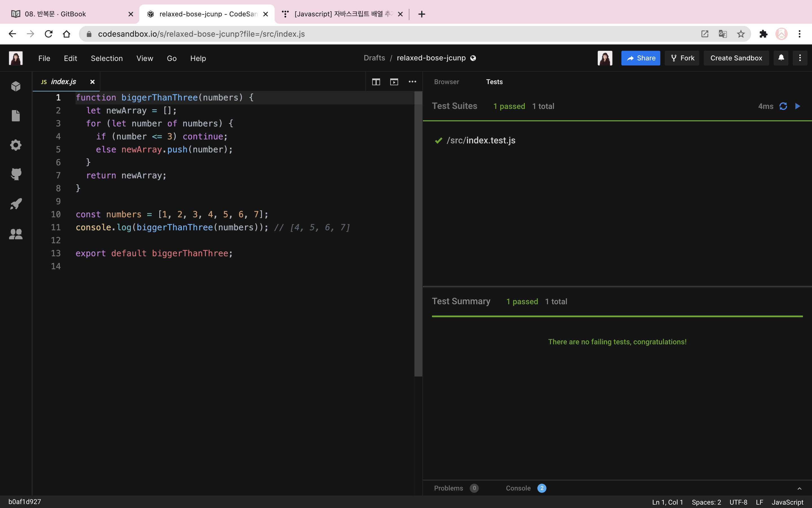
Task: Open the CodeSandbox header kebab menu
Action: 800,58
